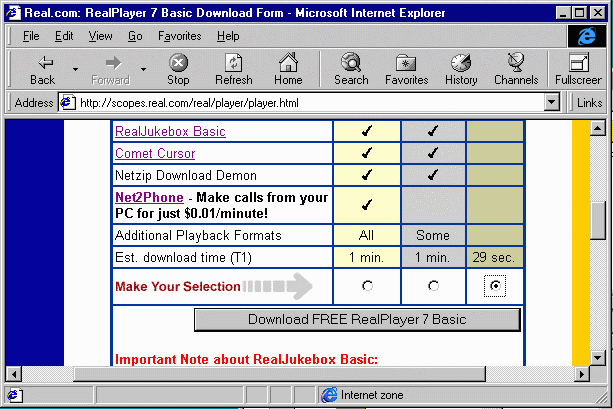Viewport: 613px width, 409px height.
Task: Click the vertical scrollbar down arrow
Action: pyautogui.click(x=598, y=357)
